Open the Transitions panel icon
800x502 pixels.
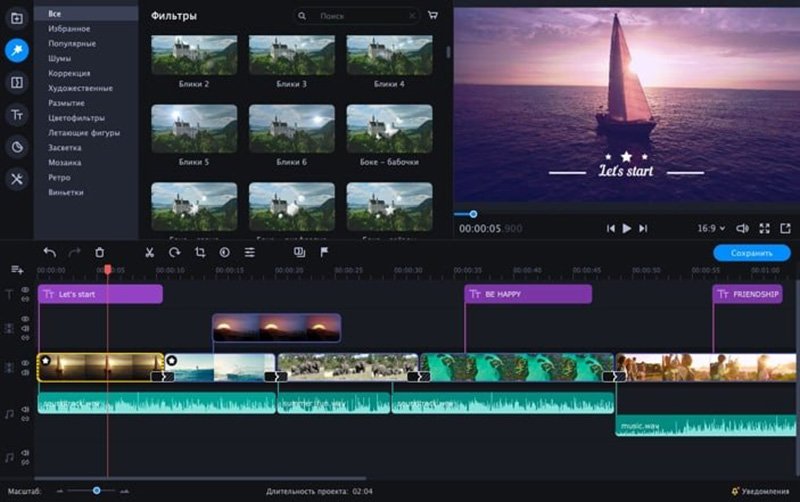(16, 83)
